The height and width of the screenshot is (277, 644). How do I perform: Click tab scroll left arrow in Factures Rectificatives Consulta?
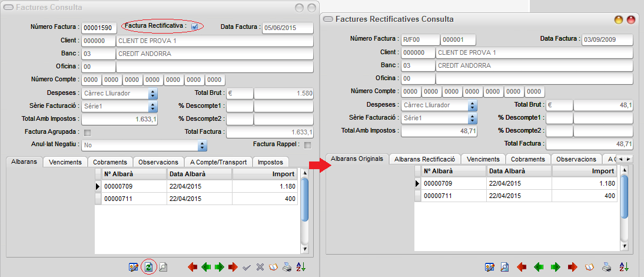click(x=620, y=159)
